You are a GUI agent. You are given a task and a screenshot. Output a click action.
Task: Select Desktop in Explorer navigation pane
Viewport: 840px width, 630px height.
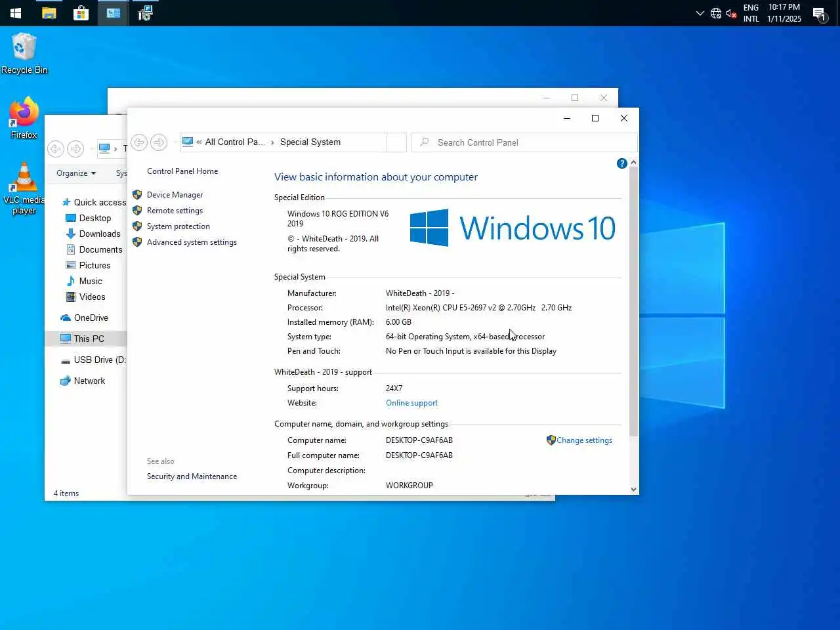coord(89,218)
